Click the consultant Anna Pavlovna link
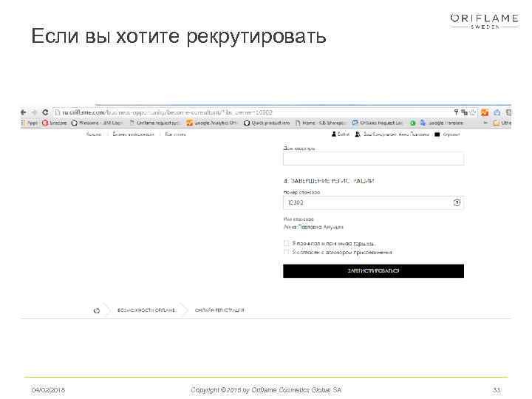The width and height of the screenshot is (532, 399). click(x=392, y=134)
